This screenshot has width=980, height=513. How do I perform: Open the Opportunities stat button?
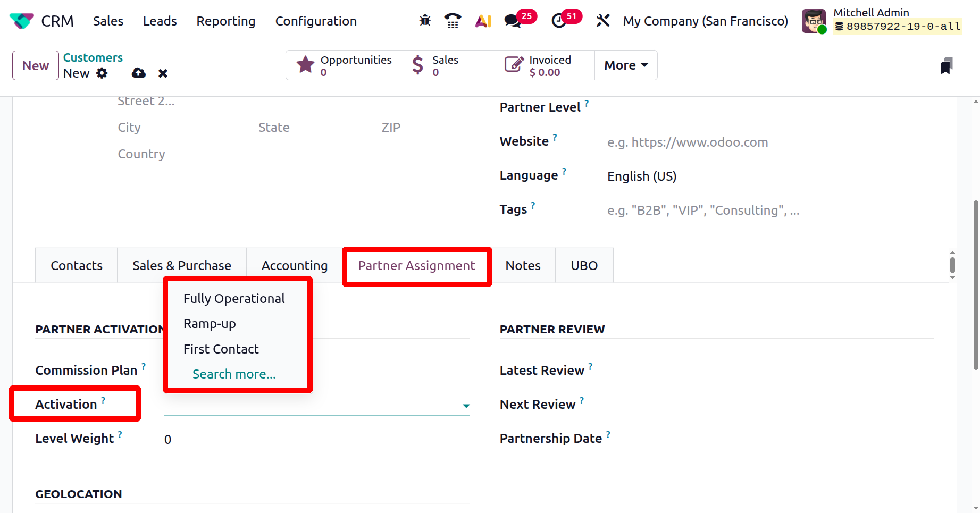[x=344, y=65]
